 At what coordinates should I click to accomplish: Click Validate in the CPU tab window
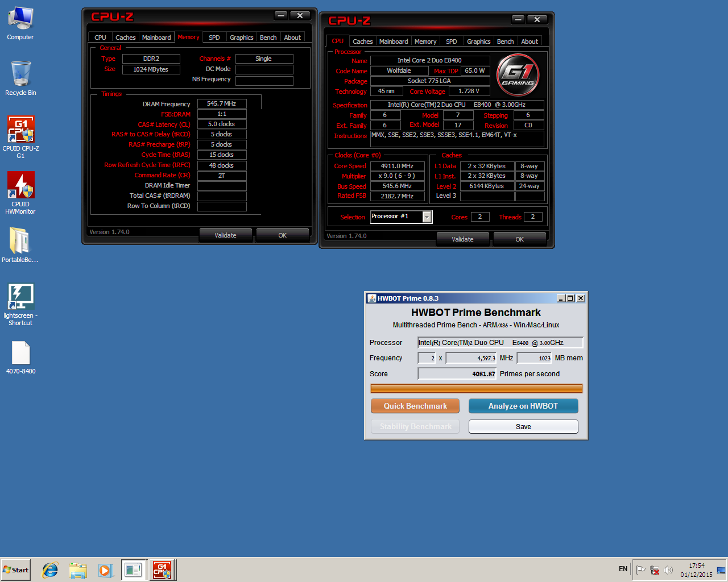pyautogui.click(x=462, y=239)
